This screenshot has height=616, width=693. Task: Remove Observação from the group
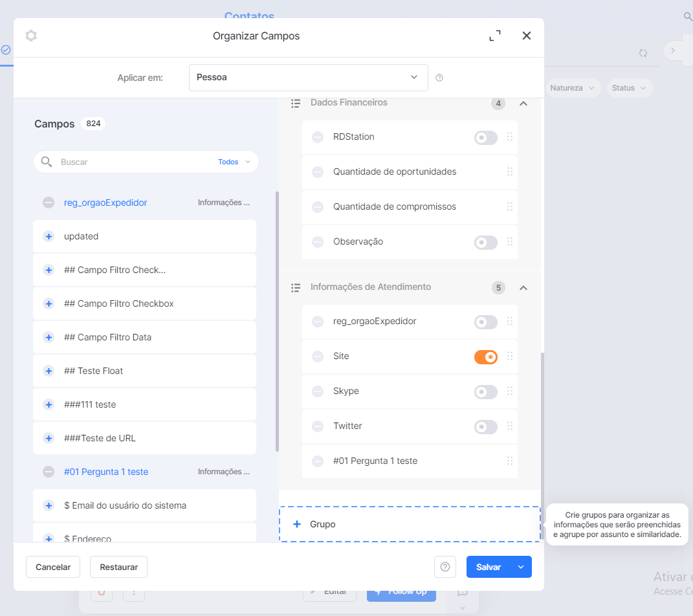pos(318,242)
